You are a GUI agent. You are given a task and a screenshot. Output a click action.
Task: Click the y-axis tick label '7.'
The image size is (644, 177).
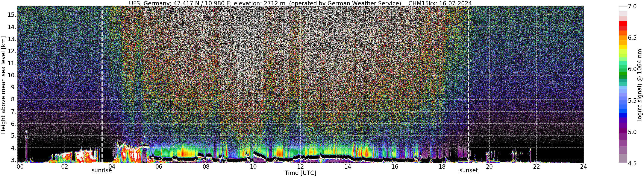point(14,112)
